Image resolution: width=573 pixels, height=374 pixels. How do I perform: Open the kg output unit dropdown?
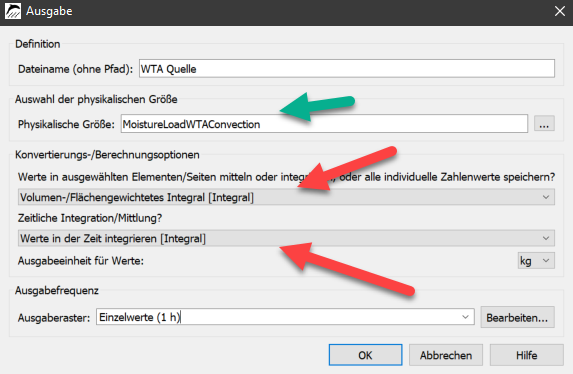[536, 261]
